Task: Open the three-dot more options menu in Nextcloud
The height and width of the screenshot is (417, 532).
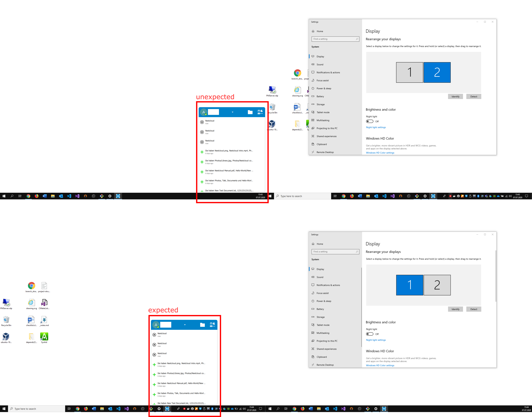Action: [262, 113]
